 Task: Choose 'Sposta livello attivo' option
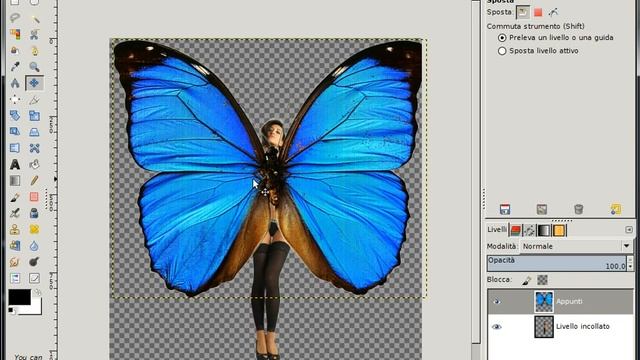coord(538,51)
